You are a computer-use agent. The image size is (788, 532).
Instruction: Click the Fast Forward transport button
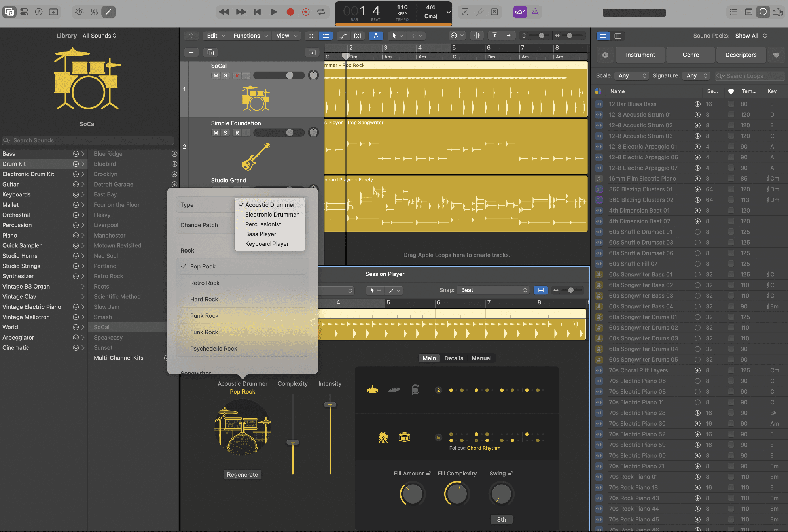point(241,12)
